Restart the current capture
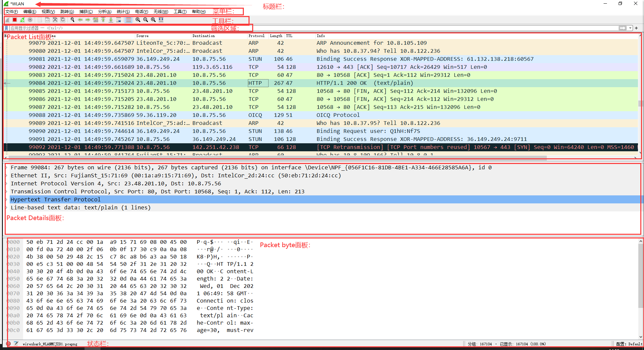This screenshot has height=350, width=644. [x=22, y=20]
